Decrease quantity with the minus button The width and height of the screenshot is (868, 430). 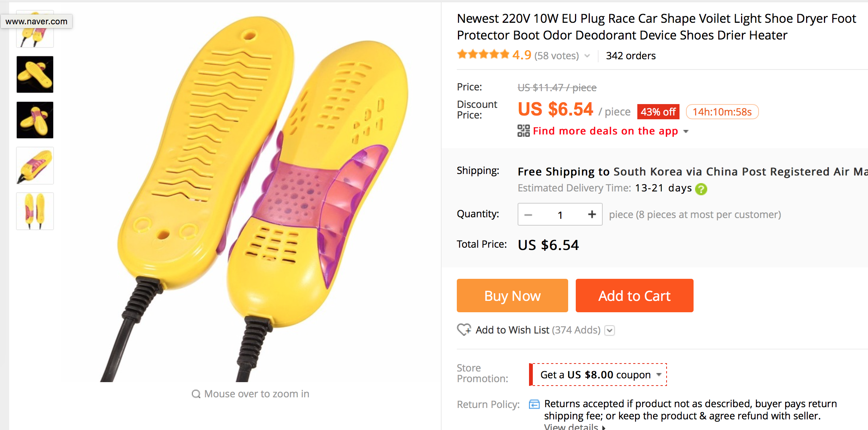(528, 215)
